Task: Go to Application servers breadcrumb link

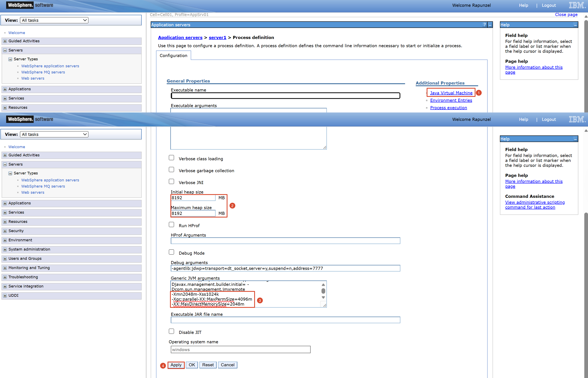Action: (x=180, y=38)
